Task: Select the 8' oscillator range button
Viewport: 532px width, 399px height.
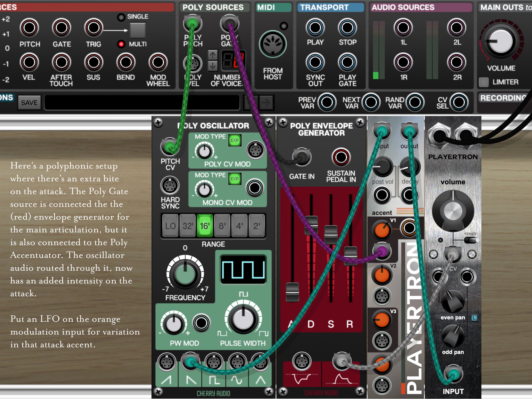Action: click(222, 226)
